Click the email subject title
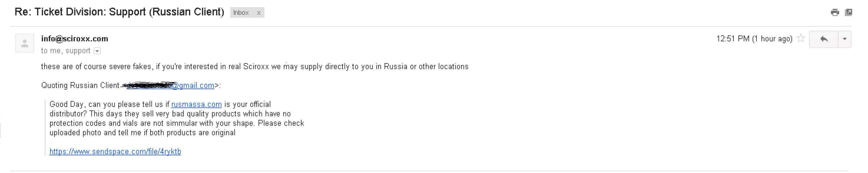868x173 pixels. [119, 12]
